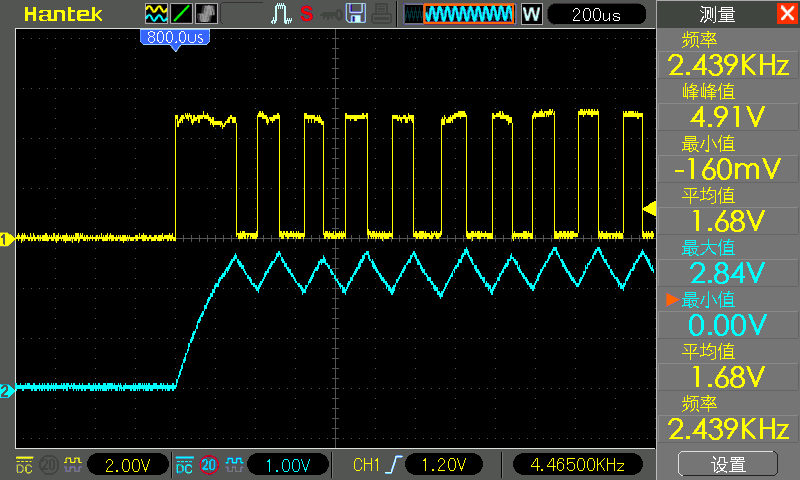Click the bottom yellow 1.68V average value
The height and width of the screenshot is (480, 800).
pos(728,377)
